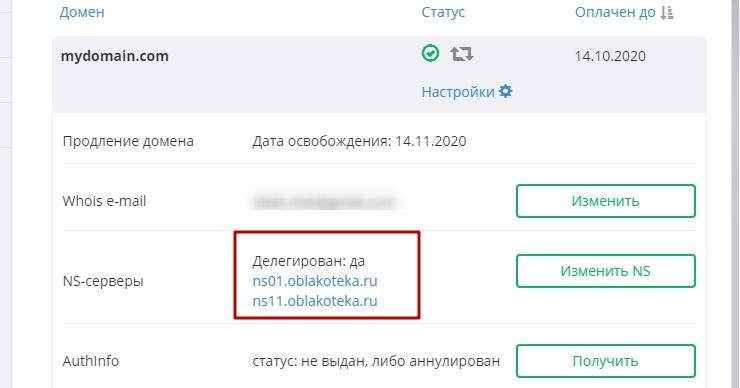This screenshot has height=388, width=740.
Task: Click the paid-until date 14.10.2020
Action: pyautogui.click(x=610, y=56)
